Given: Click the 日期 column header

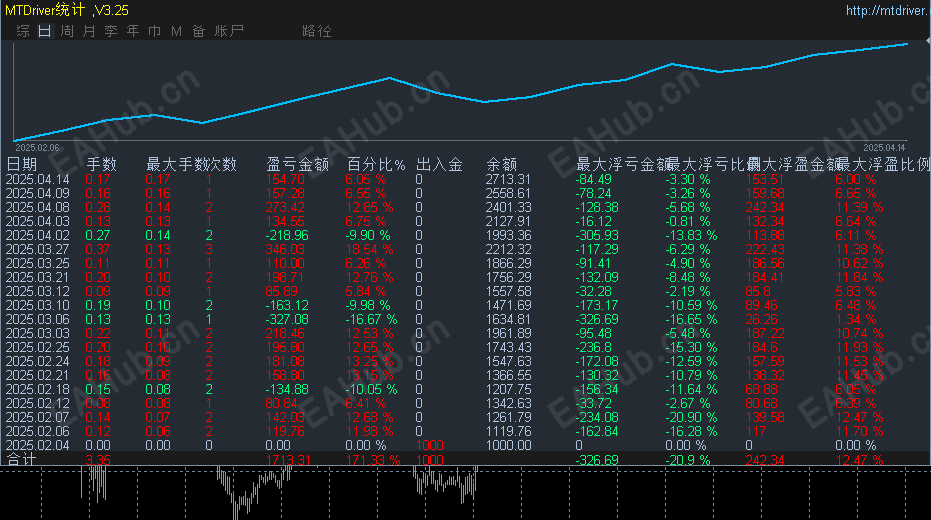Looking at the screenshot, I should tap(21, 164).
